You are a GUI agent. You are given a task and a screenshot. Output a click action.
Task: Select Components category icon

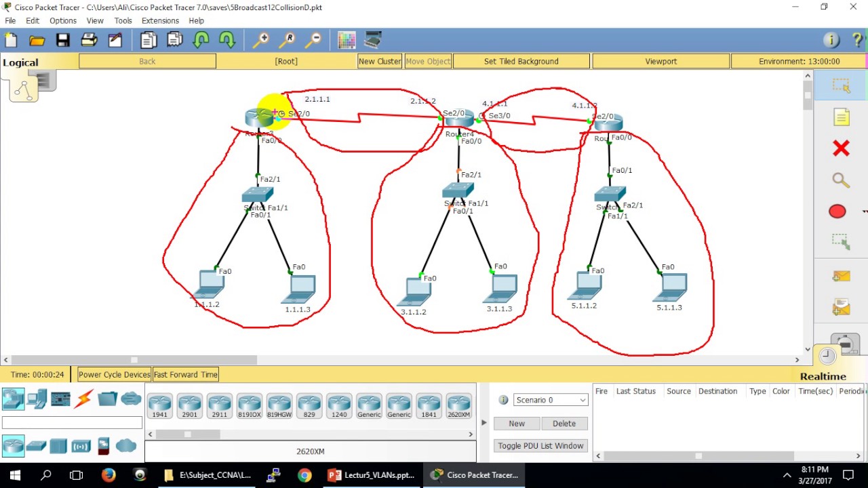pos(60,399)
